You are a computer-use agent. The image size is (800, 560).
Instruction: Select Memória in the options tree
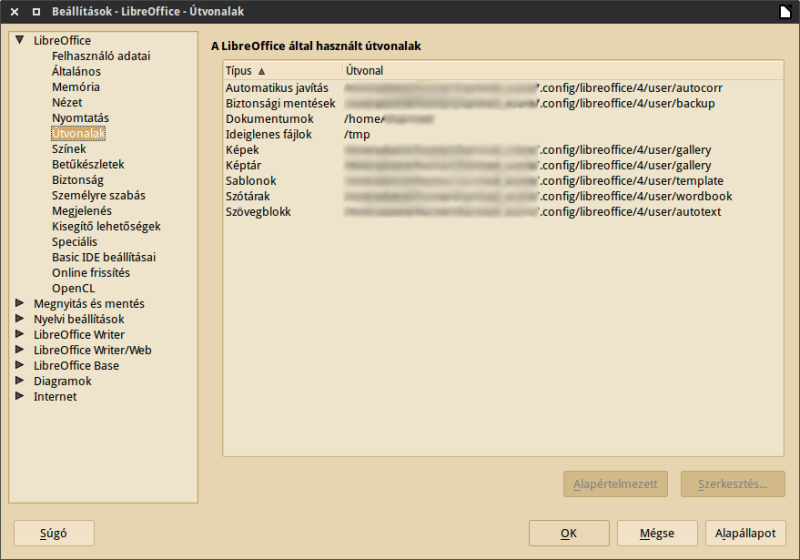click(x=76, y=87)
